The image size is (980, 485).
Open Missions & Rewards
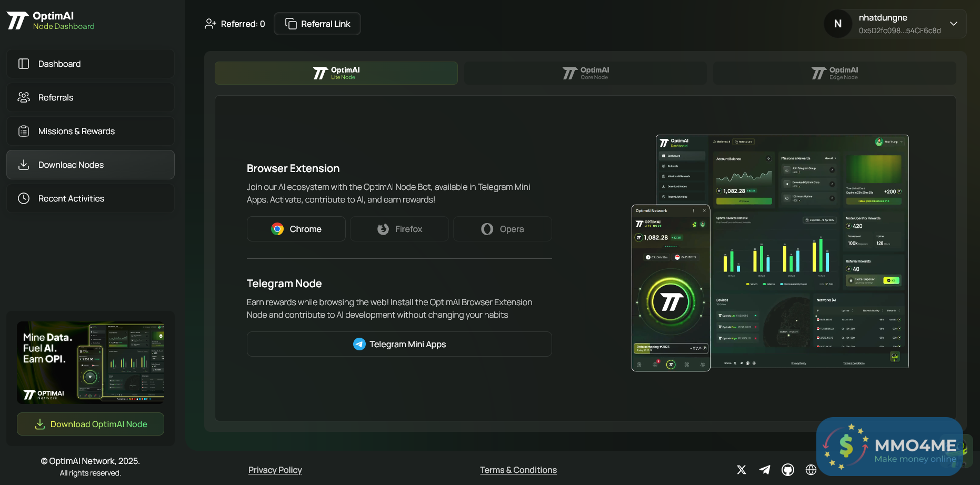(x=91, y=131)
